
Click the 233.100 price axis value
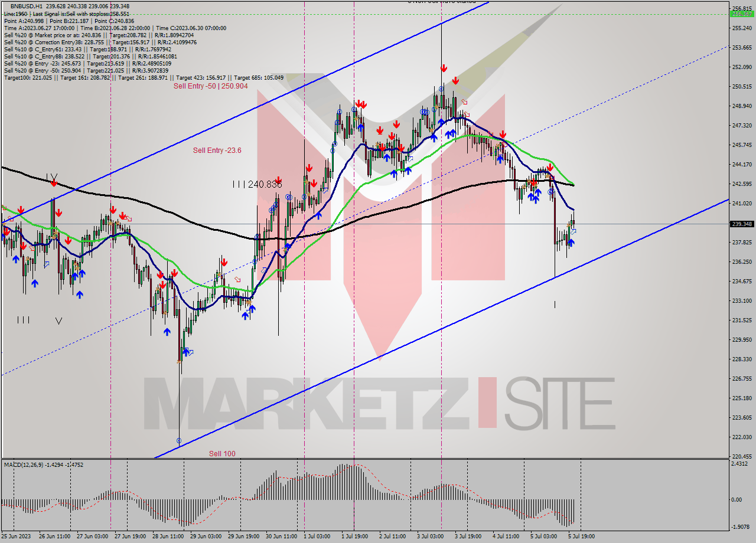(x=742, y=300)
